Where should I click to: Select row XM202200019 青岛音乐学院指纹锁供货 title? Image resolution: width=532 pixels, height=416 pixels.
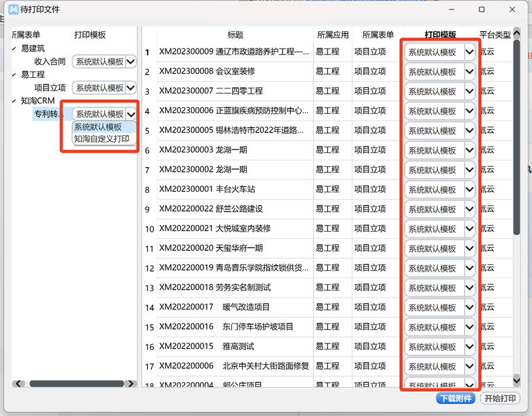(234, 268)
